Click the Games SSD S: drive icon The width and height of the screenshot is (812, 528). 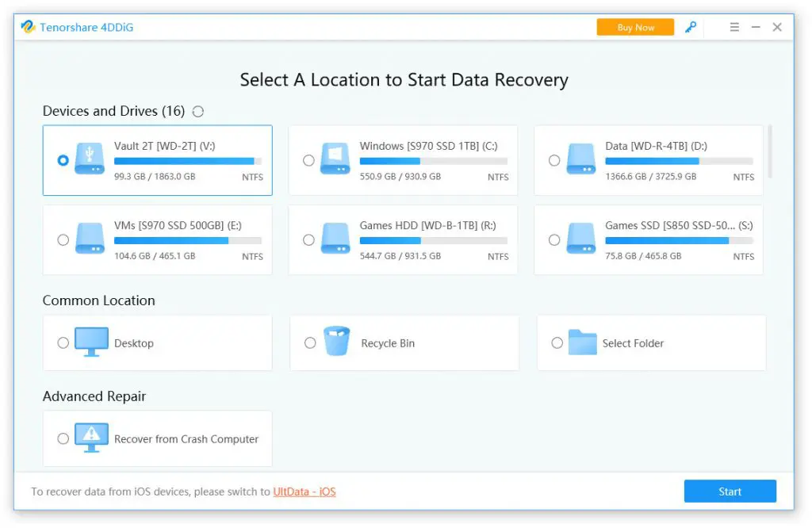[x=580, y=238]
